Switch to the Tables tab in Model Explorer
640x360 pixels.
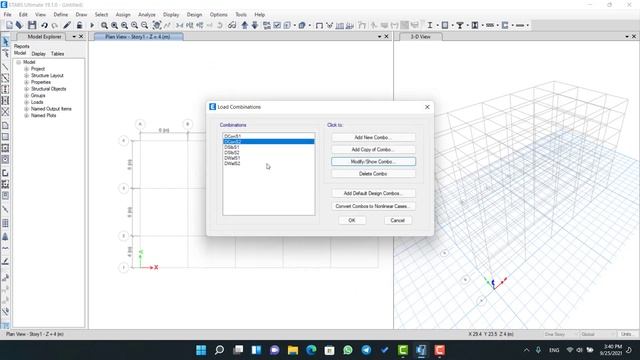[x=58, y=54]
